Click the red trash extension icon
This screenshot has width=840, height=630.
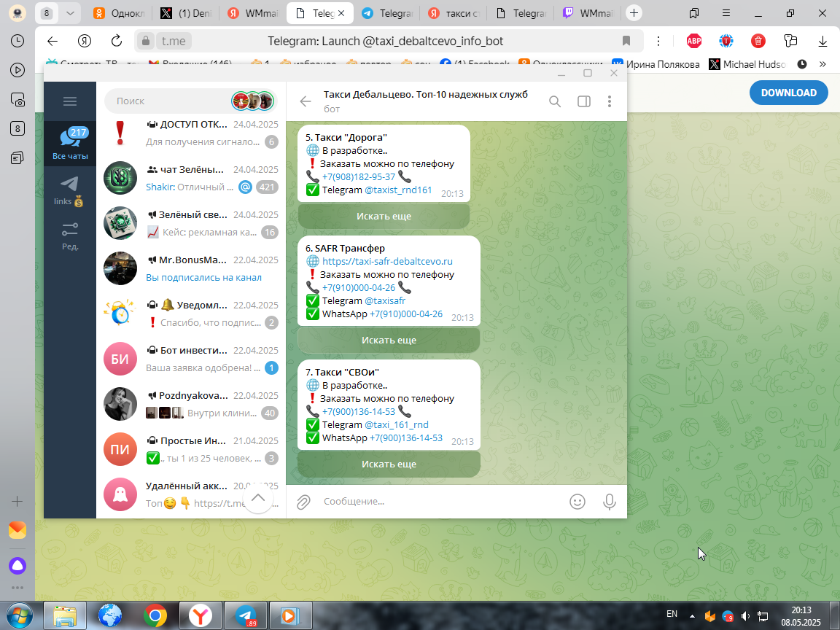(758, 41)
